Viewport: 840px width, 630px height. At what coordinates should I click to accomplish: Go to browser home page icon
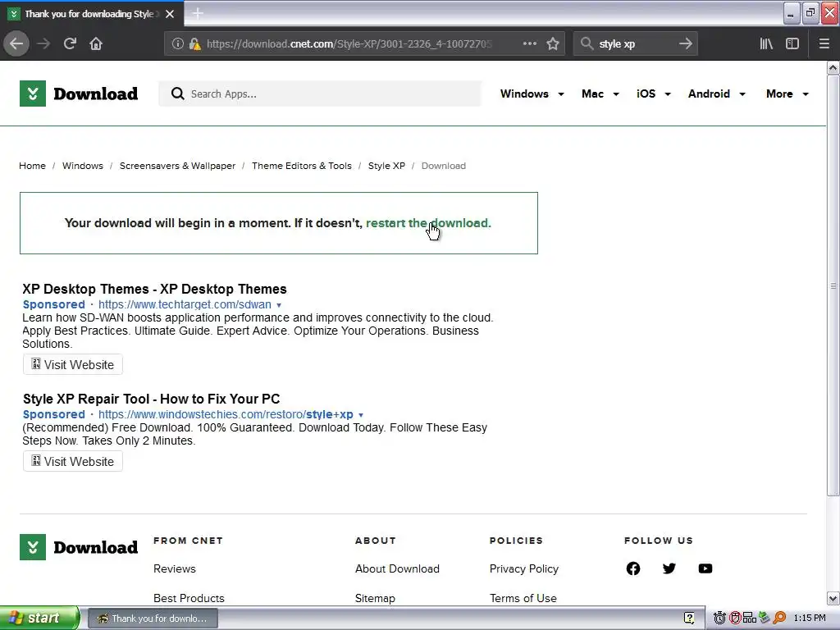[96, 43]
